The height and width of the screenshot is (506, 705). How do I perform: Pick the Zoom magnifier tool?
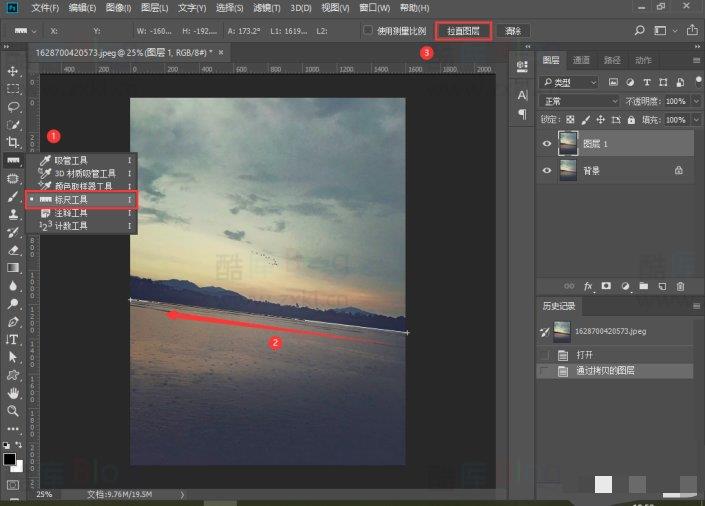coord(14,410)
